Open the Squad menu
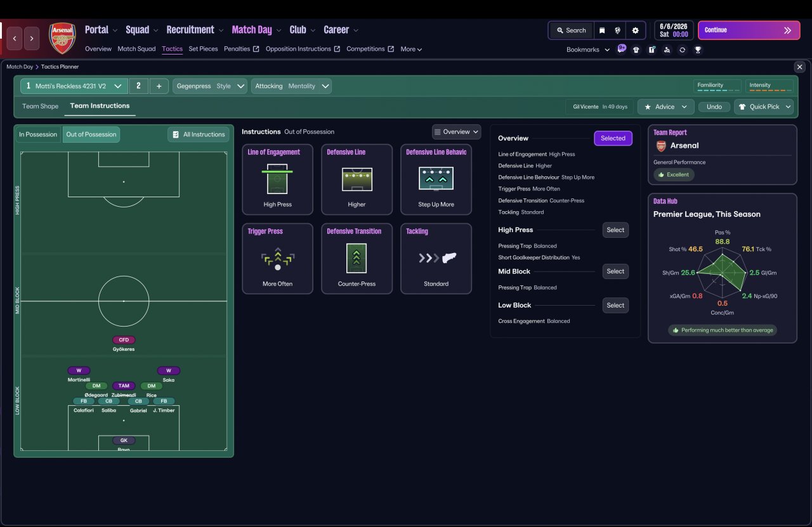This screenshot has width=812, height=527. coord(141,30)
